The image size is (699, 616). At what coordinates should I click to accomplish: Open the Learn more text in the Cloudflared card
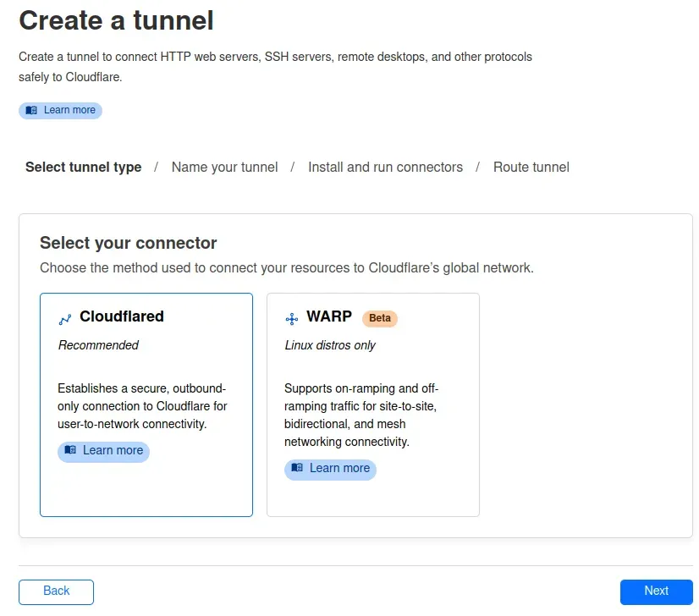point(113,450)
